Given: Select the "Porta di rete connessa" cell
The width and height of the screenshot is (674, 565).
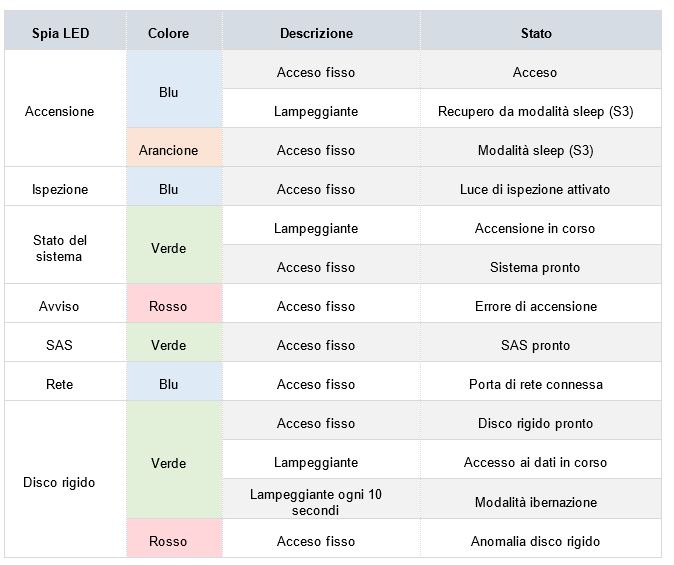Looking at the screenshot, I should [x=535, y=384].
